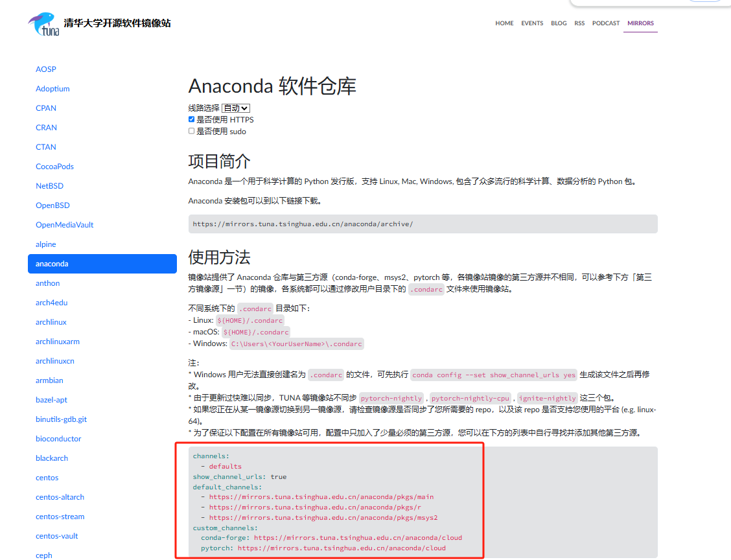Image resolution: width=731 pixels, height=560 pixels.
Task: Open bazel-apt sidebar entry
Action: [51, 400]
